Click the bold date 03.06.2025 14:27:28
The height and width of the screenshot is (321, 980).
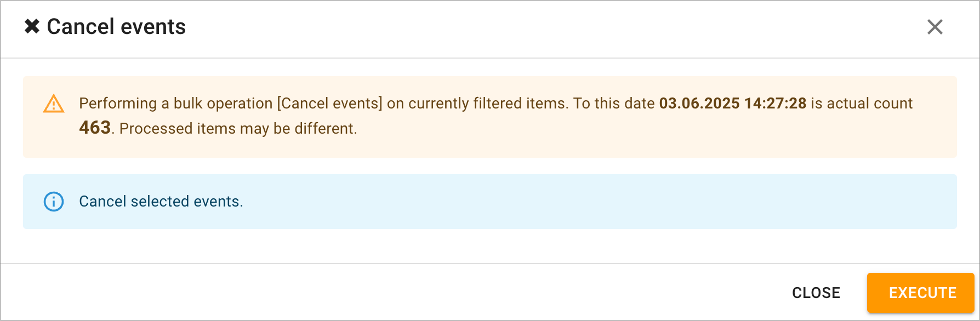[732, 103]
